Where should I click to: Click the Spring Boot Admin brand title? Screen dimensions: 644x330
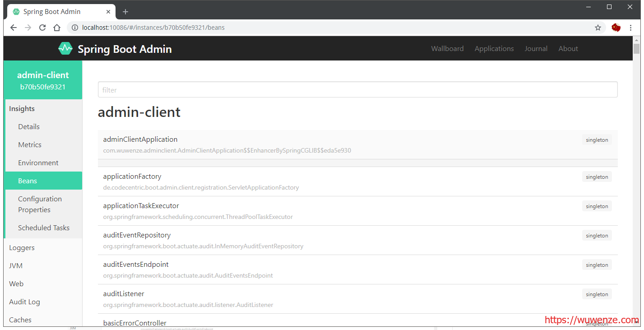point(125,49)
